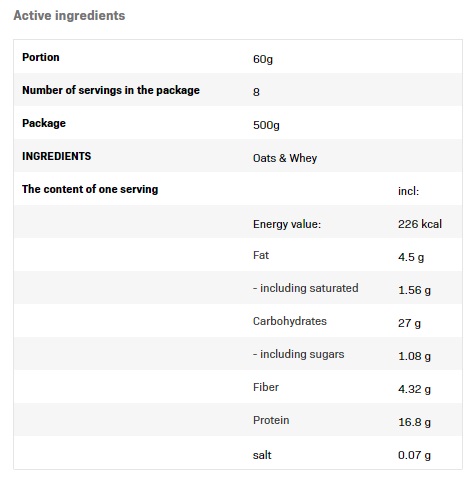Select the 500g package value
The width and height of the screenshot is (476, 484).
[x=266, y=125]
